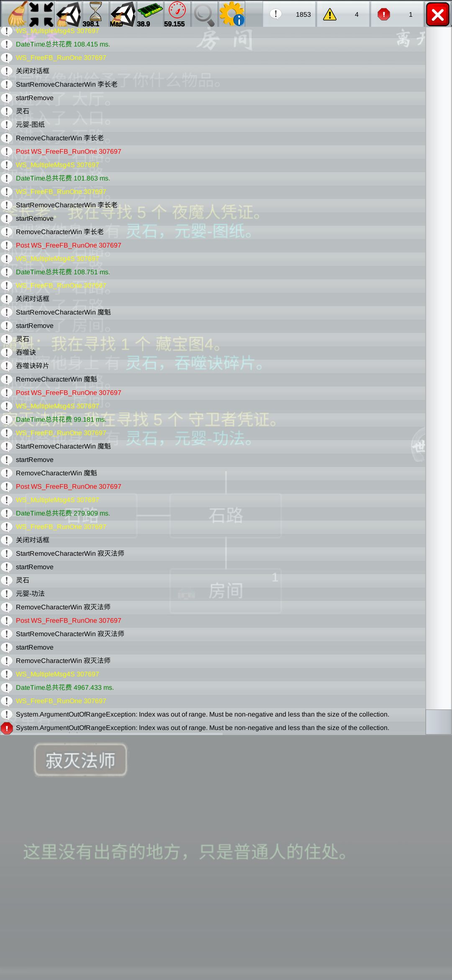
Task: Select log 'DateTime总共花费 101.863 ms.'
Action: tap(213, 178)
